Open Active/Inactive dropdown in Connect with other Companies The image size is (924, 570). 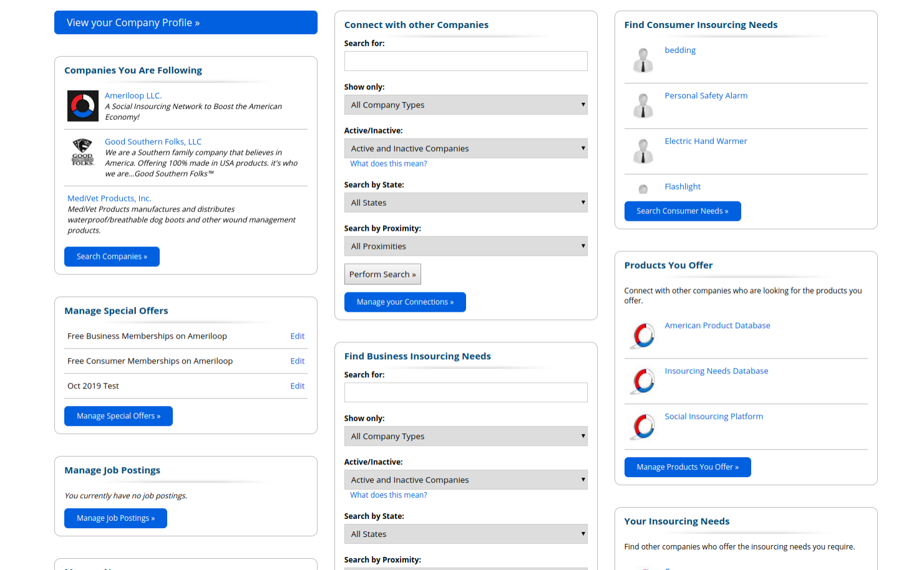[466, 148]
